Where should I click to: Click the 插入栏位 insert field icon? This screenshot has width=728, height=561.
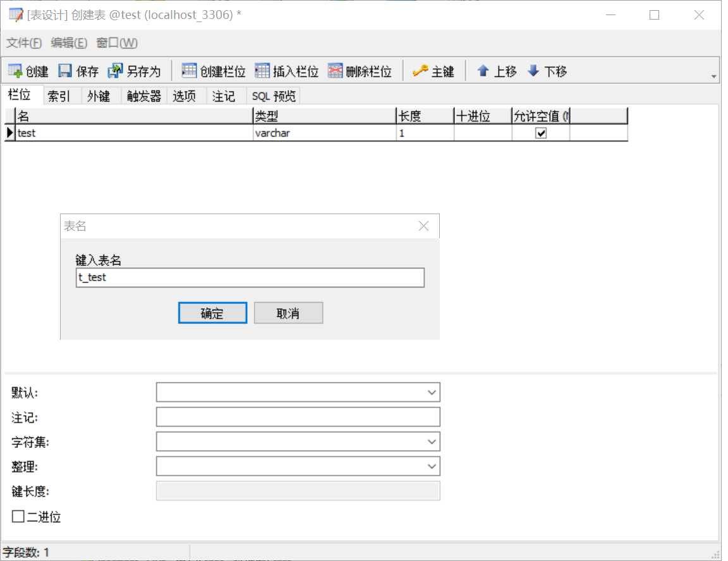(262, 71)
